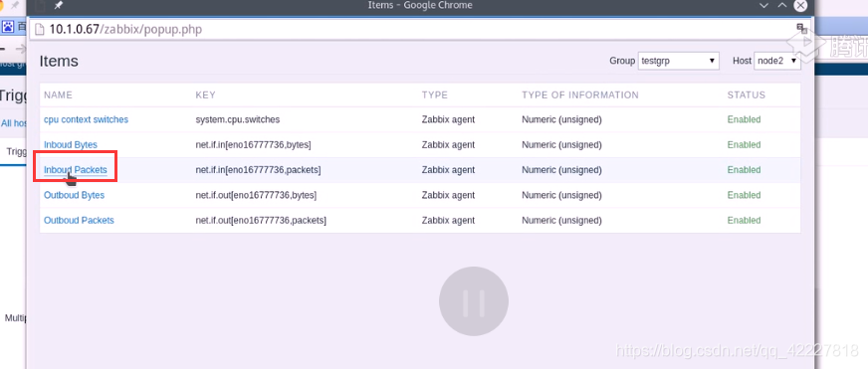Click Zabbix agent type in cpu context switches row

(x=448, y=119)
